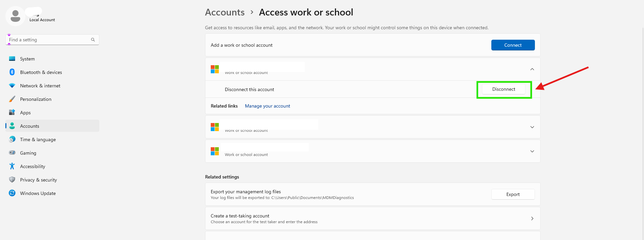Click the Disconnect button

503,89
